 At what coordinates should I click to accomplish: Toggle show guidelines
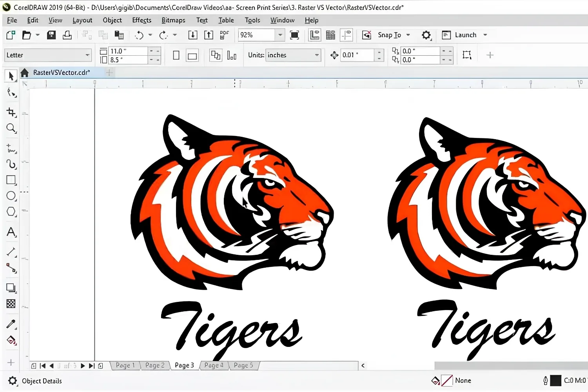[x=347, y=35]
